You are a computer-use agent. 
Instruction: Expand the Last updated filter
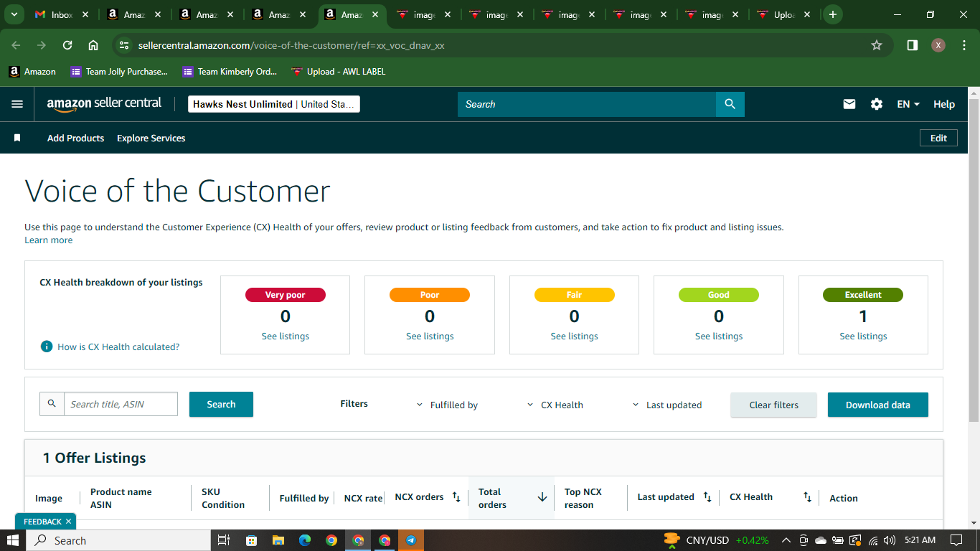[666, 405]
